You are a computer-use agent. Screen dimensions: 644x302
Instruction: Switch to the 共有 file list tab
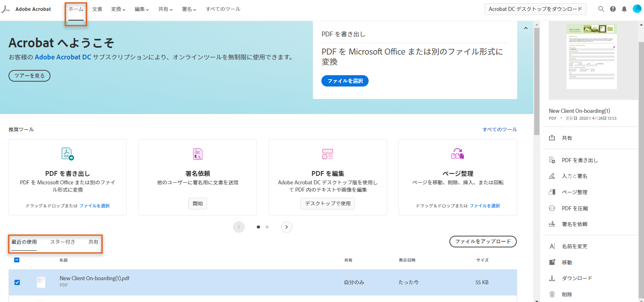click(93, 242)
